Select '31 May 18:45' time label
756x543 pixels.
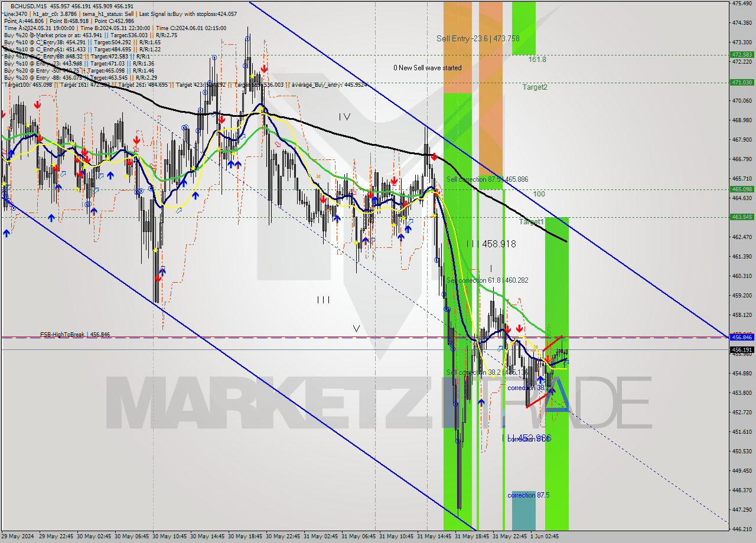(472, 537)
